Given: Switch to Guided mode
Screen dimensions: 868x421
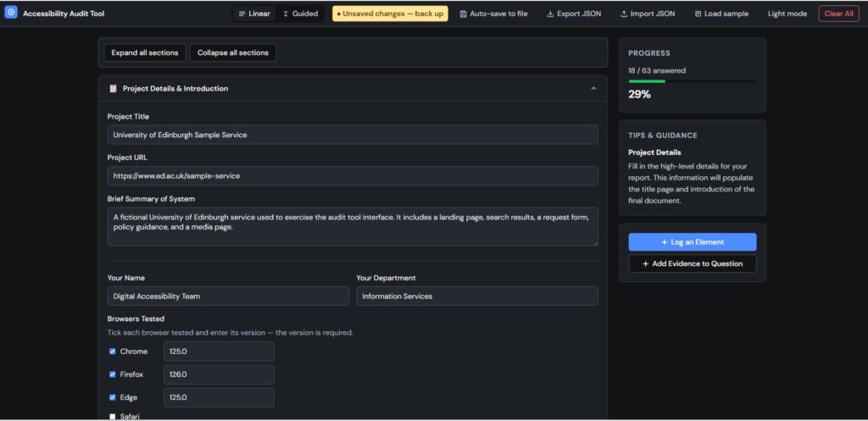Looking at the screenshot, I should 300,14.
